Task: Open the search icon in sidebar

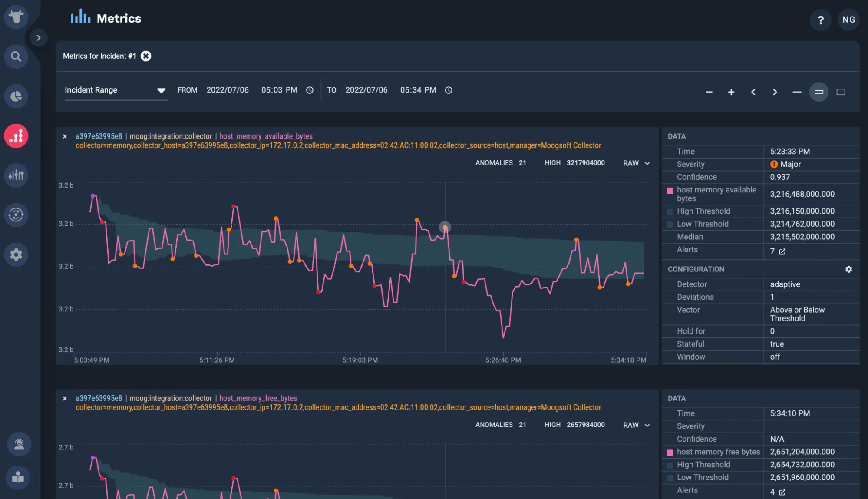Action: pos(16,56)
